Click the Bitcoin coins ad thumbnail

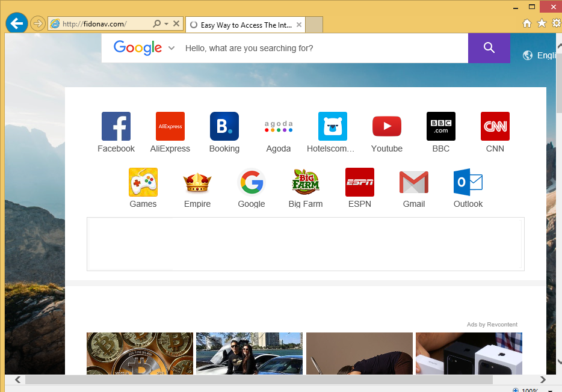[x=140, y=354]
